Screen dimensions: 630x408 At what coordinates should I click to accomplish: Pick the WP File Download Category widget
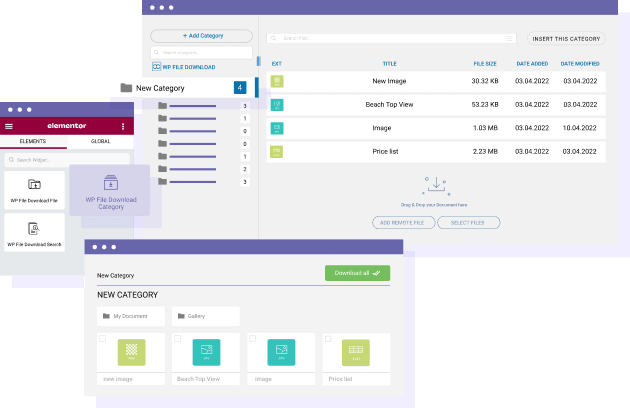point(110,190)
